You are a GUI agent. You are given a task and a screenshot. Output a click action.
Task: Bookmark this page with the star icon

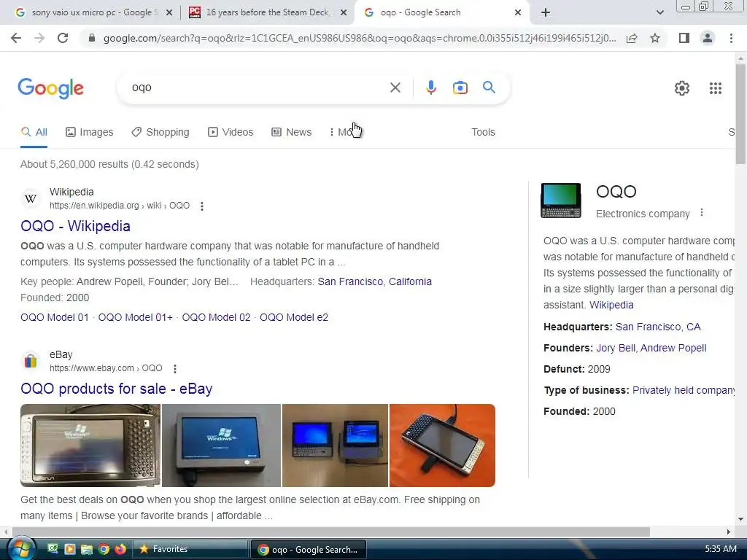tap(655, 38)
